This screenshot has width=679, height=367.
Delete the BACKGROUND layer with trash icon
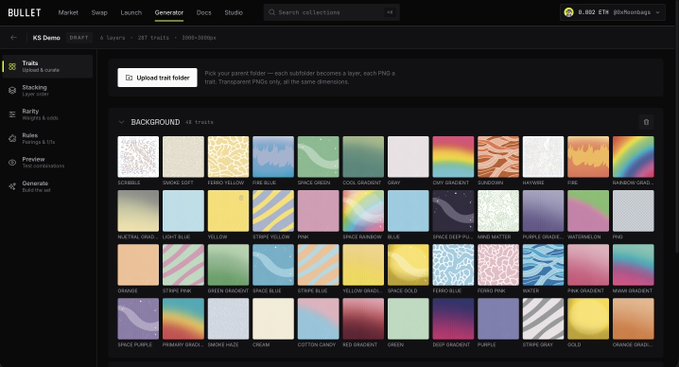tap(646, 122)
